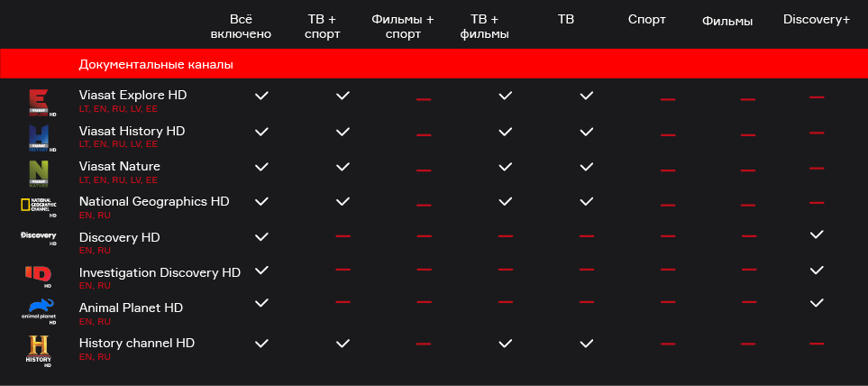Click Discovery HD checkmark under Discovery+ column
Viewport: 868px width, 386px height.
(x=817, y=234)
